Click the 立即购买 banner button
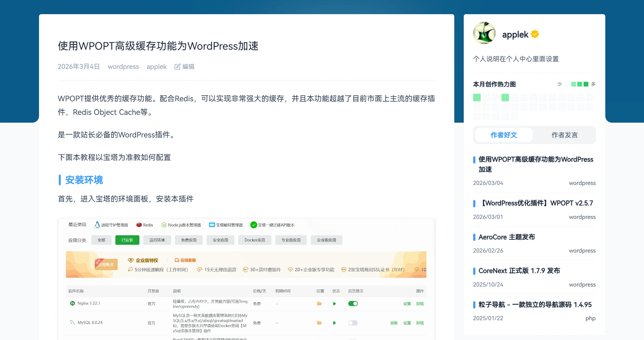The image size is (644, 340). pyautogui.click(x=106, y=265)
